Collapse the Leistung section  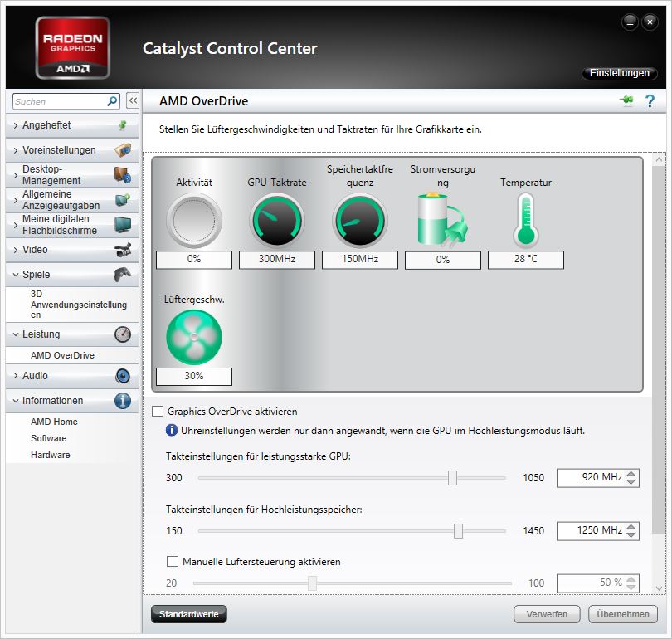click(x=16, y=334)
